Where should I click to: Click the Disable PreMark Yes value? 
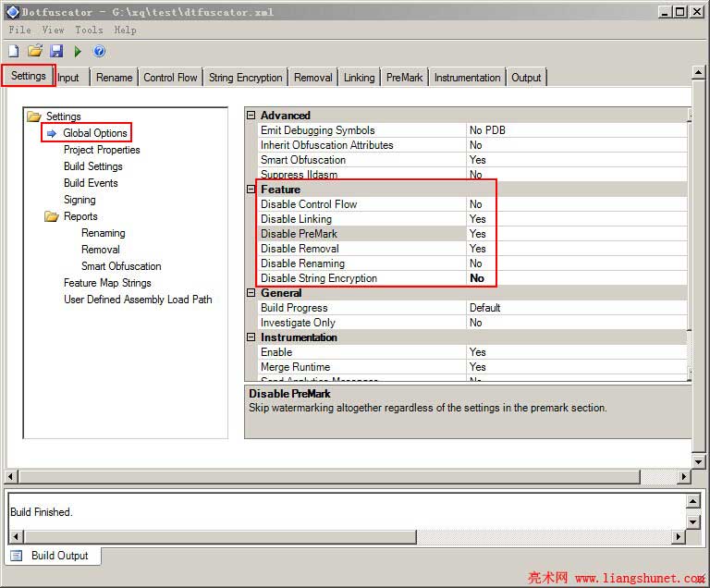[x=577, y=234]
